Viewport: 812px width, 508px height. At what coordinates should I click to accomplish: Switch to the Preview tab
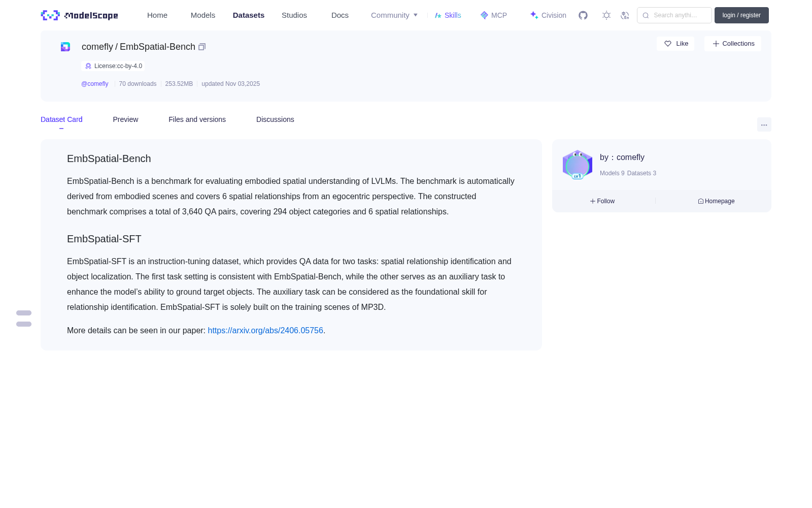(125, 119)
